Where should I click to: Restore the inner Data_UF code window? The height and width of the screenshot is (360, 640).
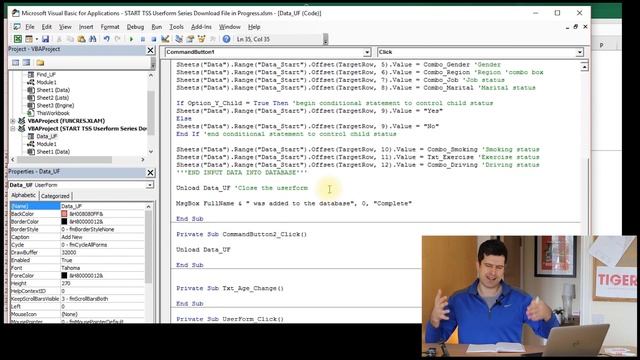576,27
